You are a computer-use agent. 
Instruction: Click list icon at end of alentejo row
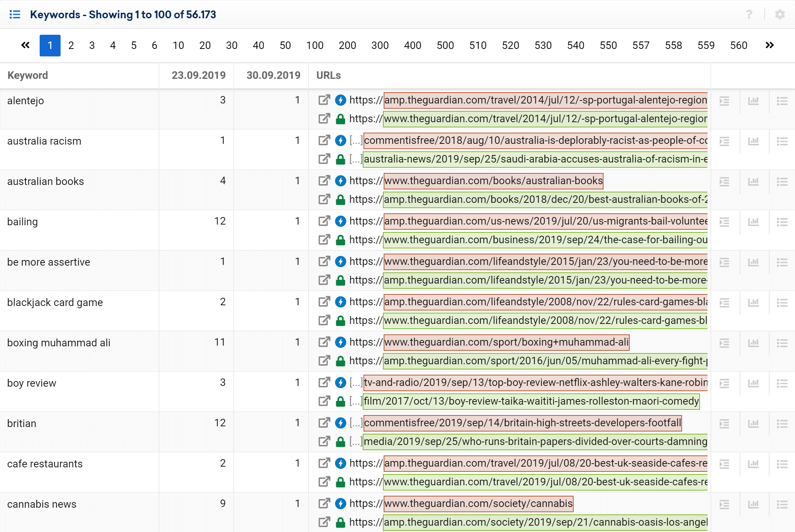coord(782,101)
